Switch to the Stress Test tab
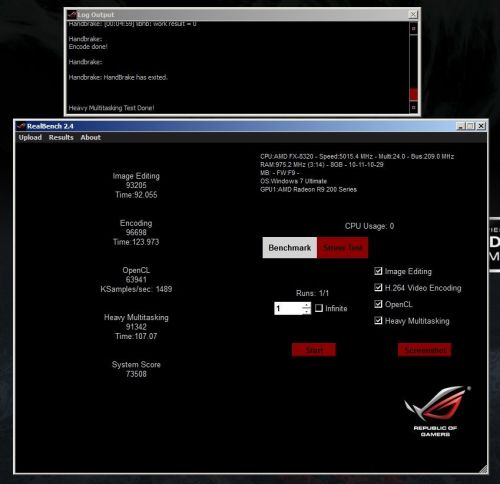Viewport: 500px width, 484px height. 343,248
